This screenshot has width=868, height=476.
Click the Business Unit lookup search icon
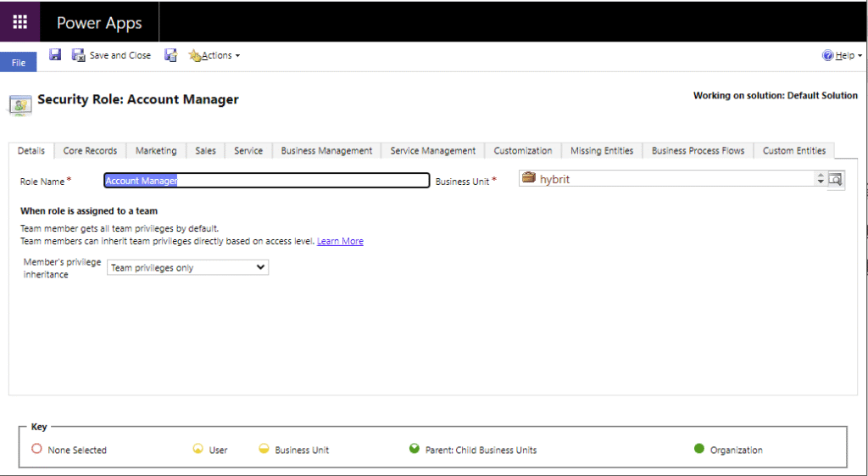pyautogui.click(x=835, y=180)
